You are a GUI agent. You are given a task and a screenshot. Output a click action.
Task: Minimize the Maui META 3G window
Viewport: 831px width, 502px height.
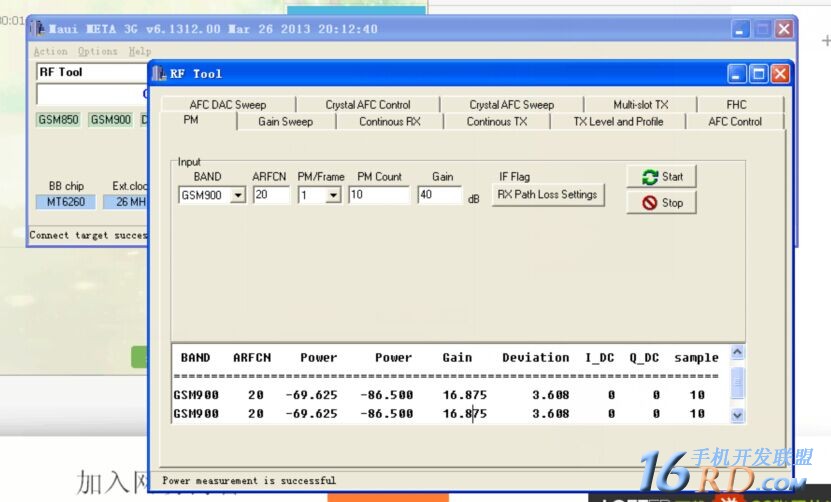coord(741,29)
